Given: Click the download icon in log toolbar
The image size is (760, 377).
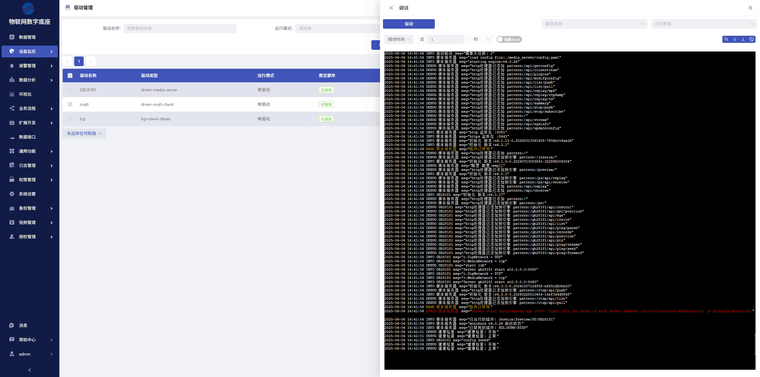Looking at the screenshot, I should (743, 39).
